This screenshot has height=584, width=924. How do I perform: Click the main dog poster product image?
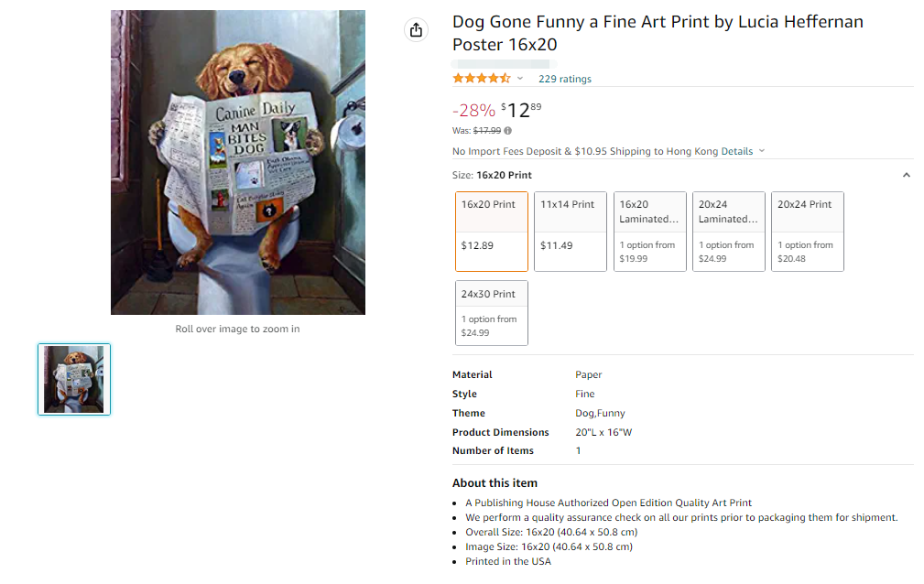238,163
